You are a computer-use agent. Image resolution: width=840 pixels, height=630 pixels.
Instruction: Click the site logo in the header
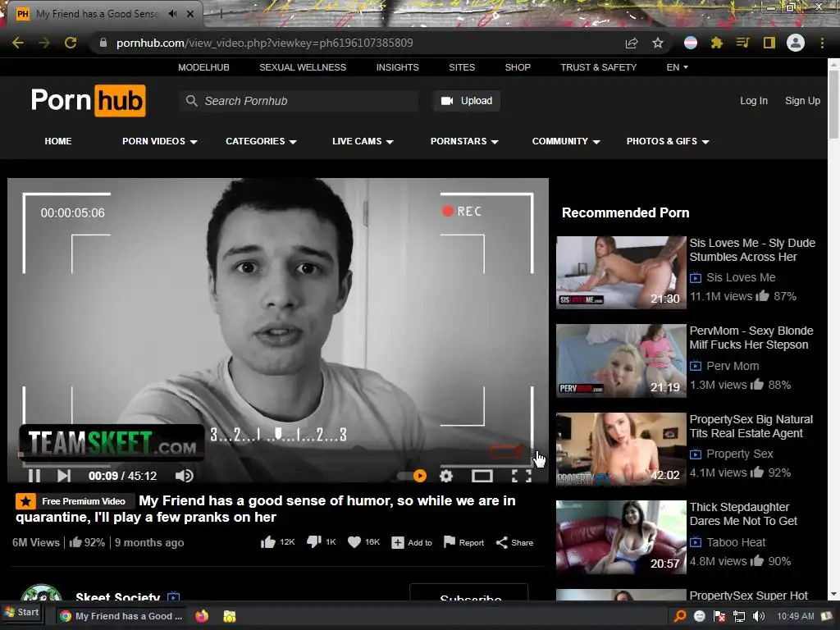pos(89,100)
